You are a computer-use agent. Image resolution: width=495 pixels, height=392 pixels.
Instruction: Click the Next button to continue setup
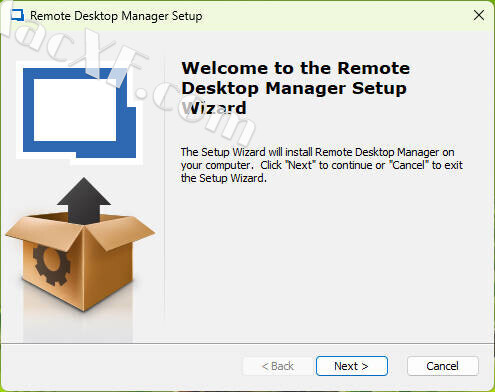[352, 366]
